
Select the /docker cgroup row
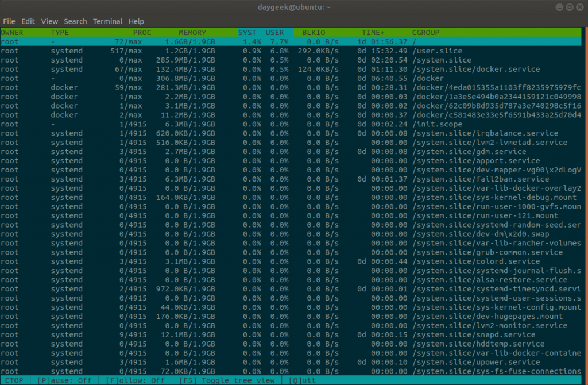230,78
